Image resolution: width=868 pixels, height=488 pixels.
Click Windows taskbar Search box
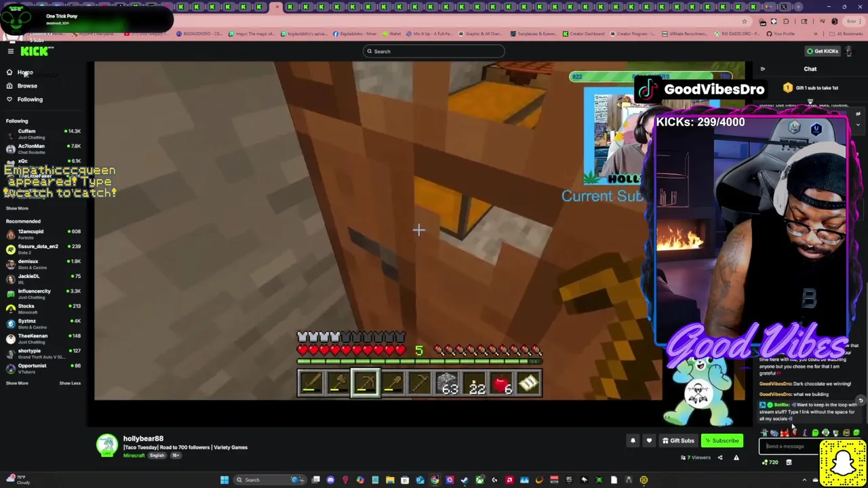pos(271,480)
